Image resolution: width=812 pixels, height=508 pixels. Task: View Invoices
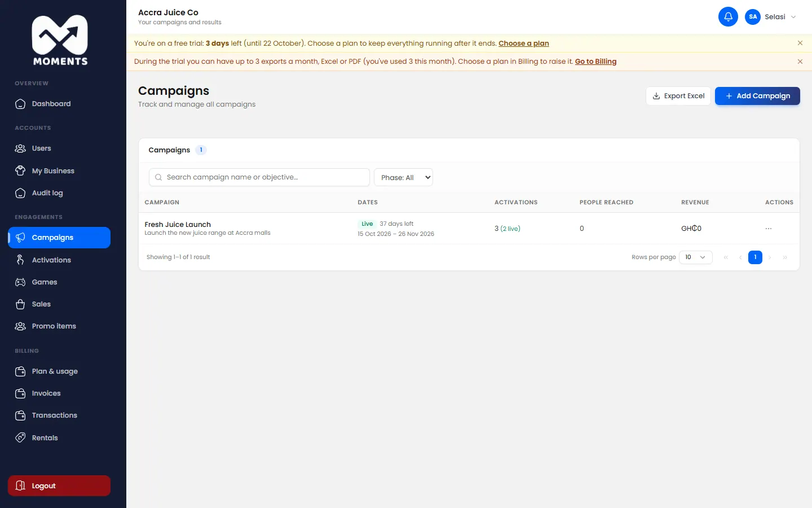[x=59, y=393]
